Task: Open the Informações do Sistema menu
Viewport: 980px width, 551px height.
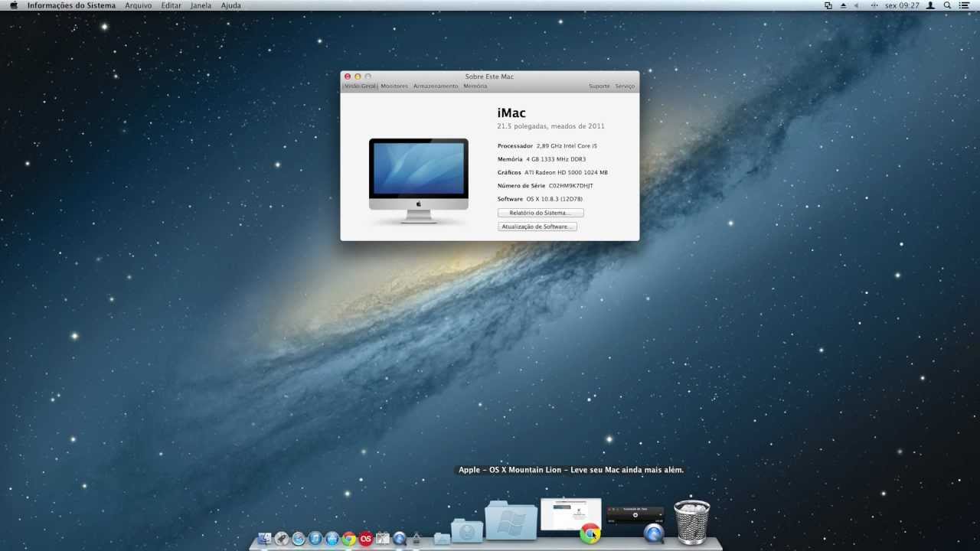Action: click(71, 5)
